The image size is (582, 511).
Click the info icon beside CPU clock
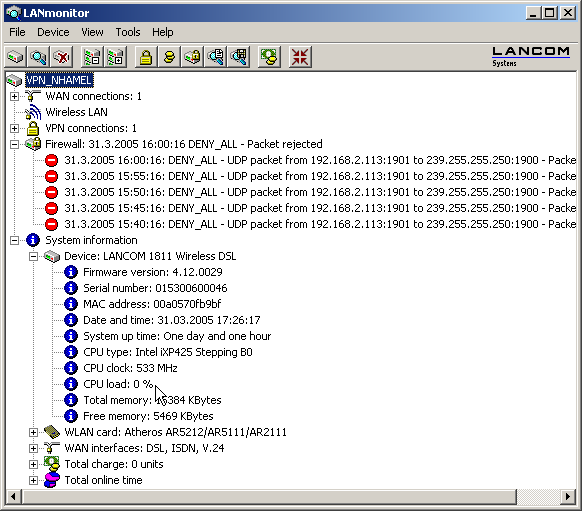coord(71,368)
